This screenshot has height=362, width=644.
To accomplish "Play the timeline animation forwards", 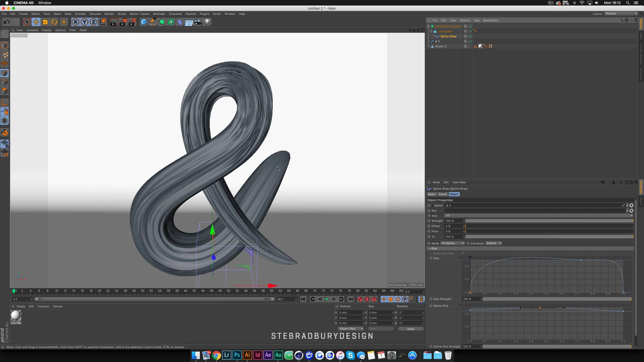I will pos(327,299).
